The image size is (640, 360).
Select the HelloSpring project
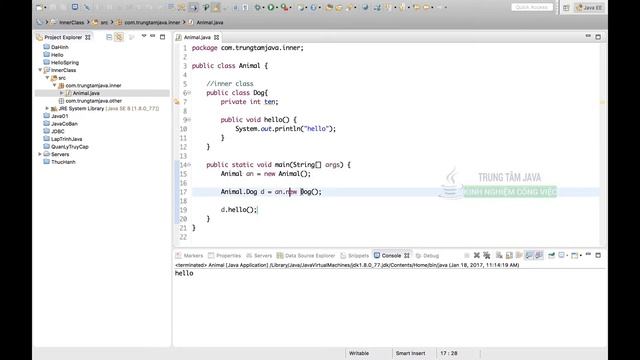(65, 62)
